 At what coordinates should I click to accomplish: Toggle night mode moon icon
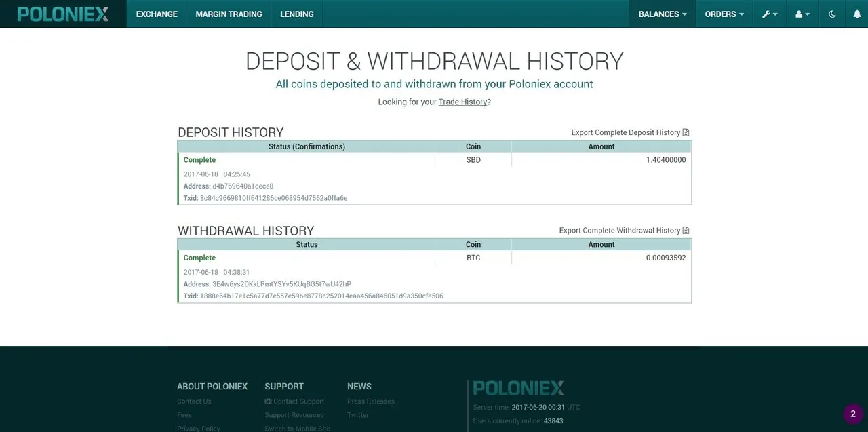(x=832, y=14)
